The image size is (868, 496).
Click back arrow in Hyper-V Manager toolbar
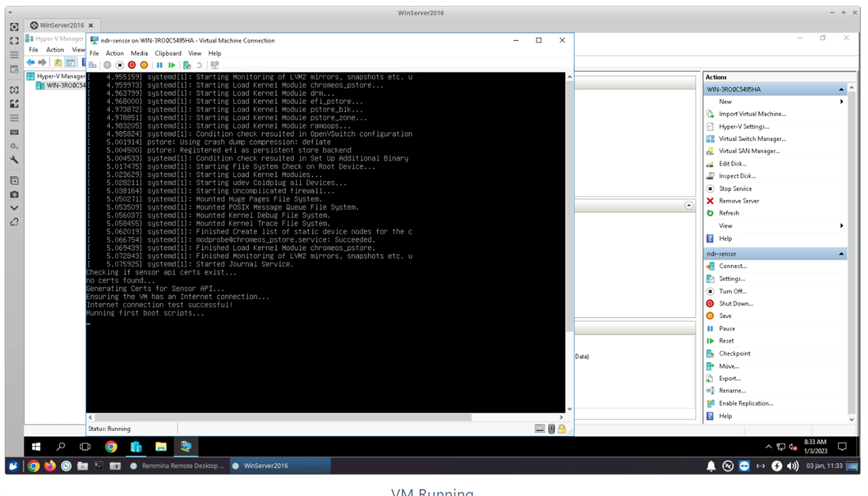(31, 62)
